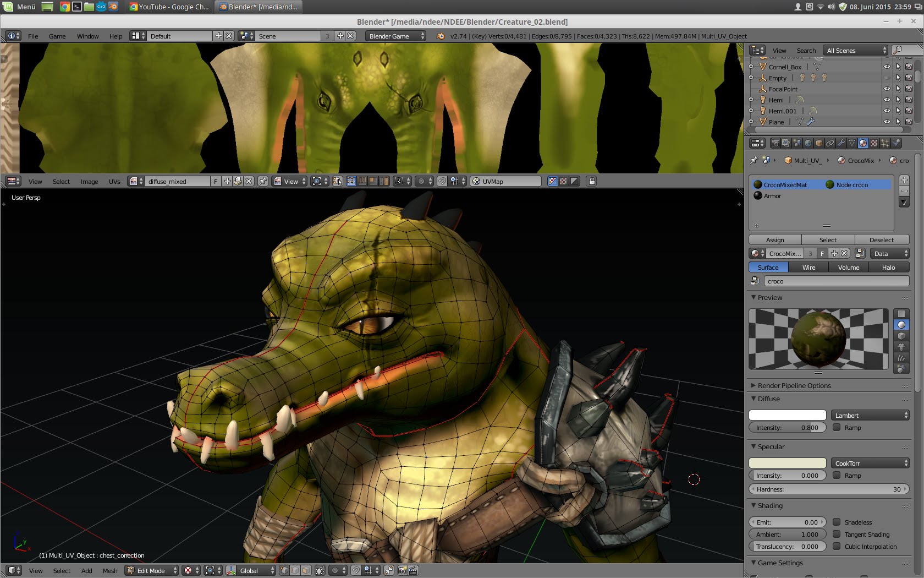Hide the Hemi lamp in the outliner
This screenshot has height=578, width=924.
[x=887, y=100]
